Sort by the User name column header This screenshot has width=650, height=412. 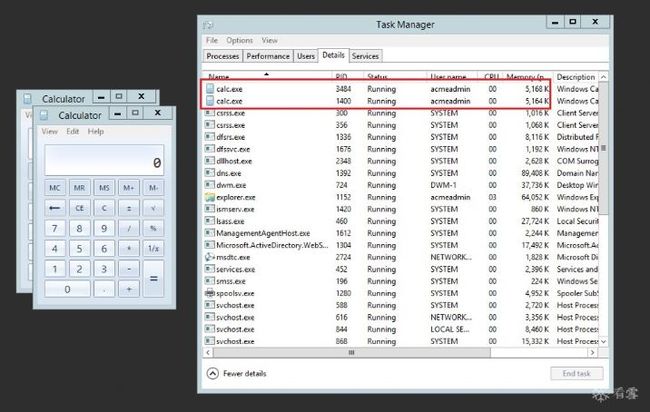[x=452, y=77]
